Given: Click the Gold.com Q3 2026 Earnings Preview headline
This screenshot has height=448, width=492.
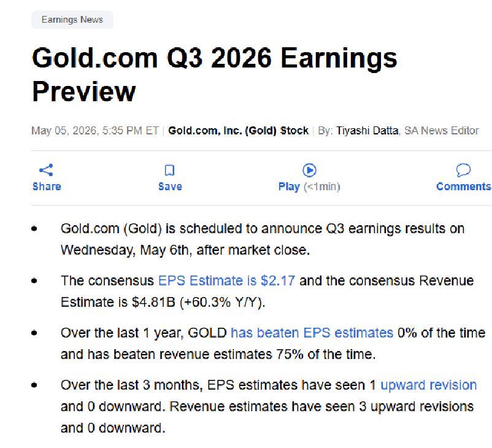Looking at the screenshot, I should pyautogui.click(x=215, y=74).
